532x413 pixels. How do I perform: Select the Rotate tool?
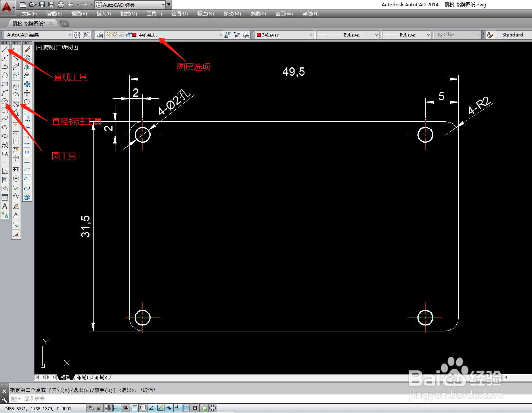point(27,101)
